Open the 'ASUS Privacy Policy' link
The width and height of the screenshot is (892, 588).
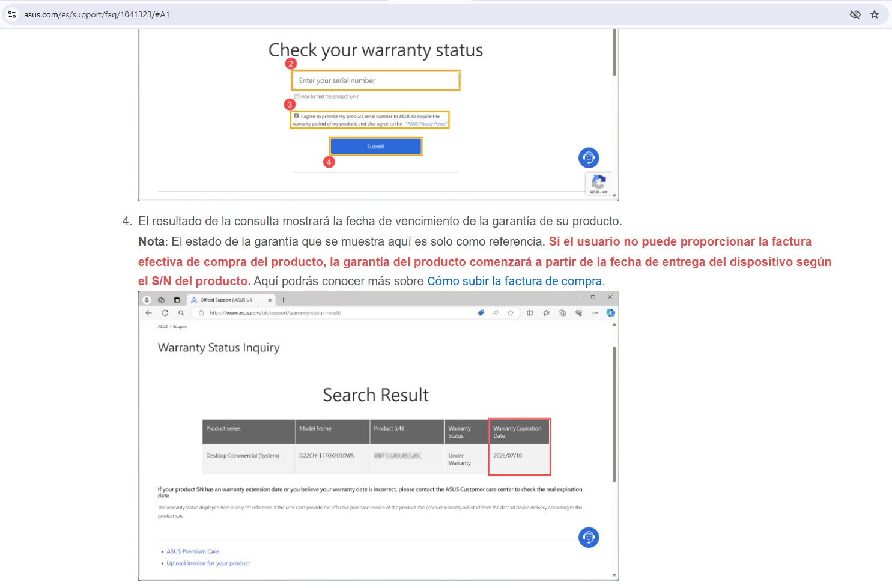pos(426,124)
